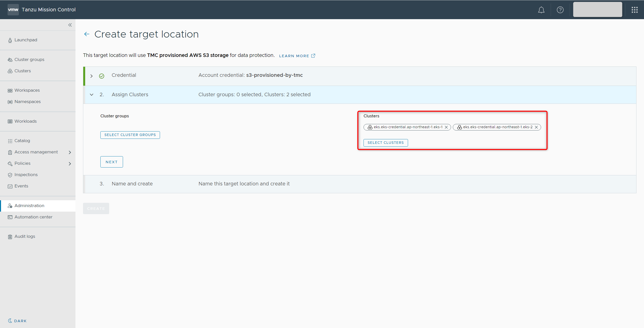The image size is (644, 328).
Task: Expand the Access management submenu
Action: coord(70,152)
